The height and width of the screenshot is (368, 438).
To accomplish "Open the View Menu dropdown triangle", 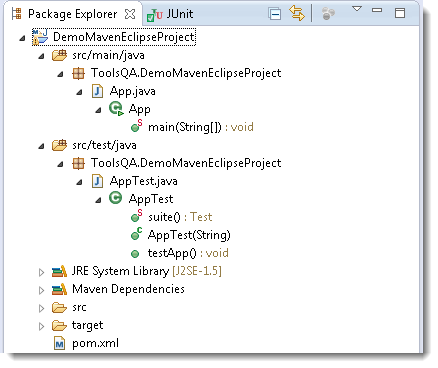I will pos(357,9).
